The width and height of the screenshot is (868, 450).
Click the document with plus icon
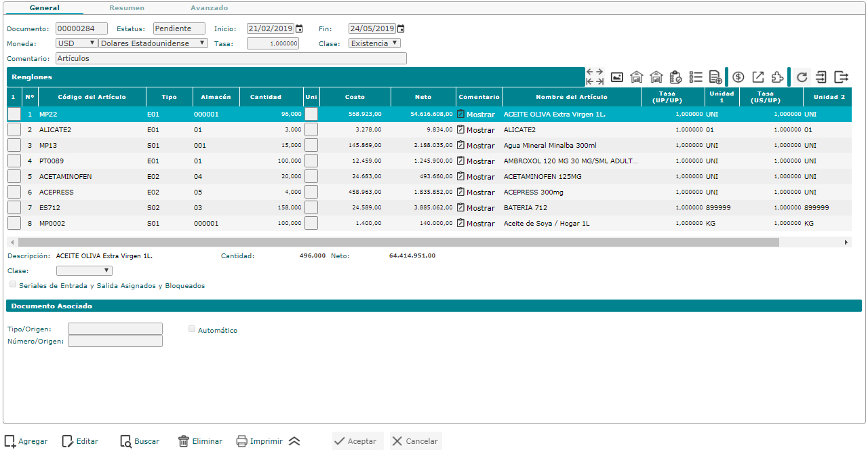tap(715, 77)
